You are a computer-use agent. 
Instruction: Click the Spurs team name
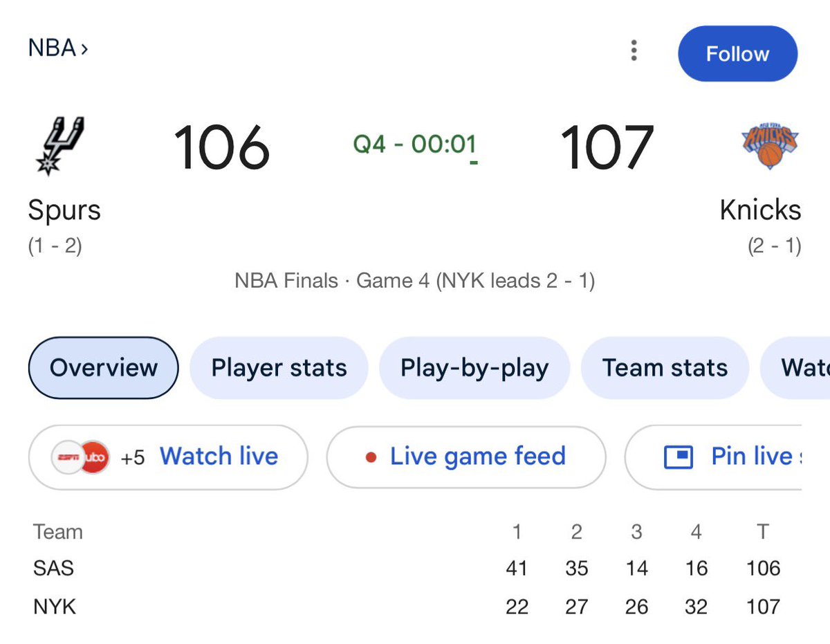click(64, 210)
